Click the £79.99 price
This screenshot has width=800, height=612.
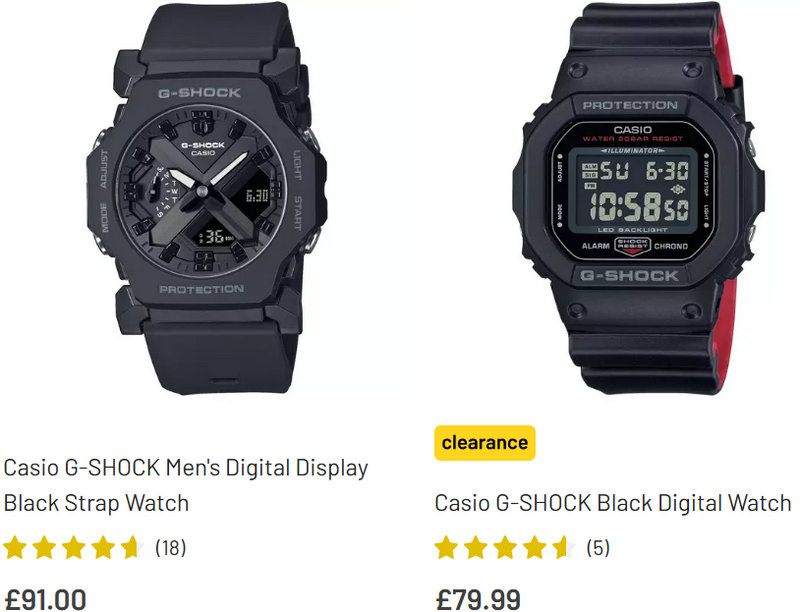coord(478,599)
